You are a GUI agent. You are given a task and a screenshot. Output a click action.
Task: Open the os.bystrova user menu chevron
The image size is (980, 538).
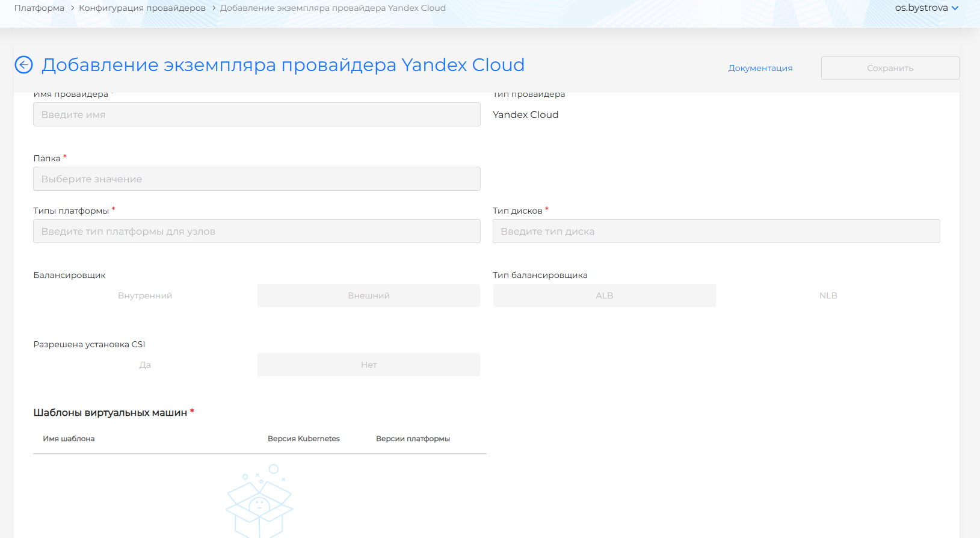point(955,8)
